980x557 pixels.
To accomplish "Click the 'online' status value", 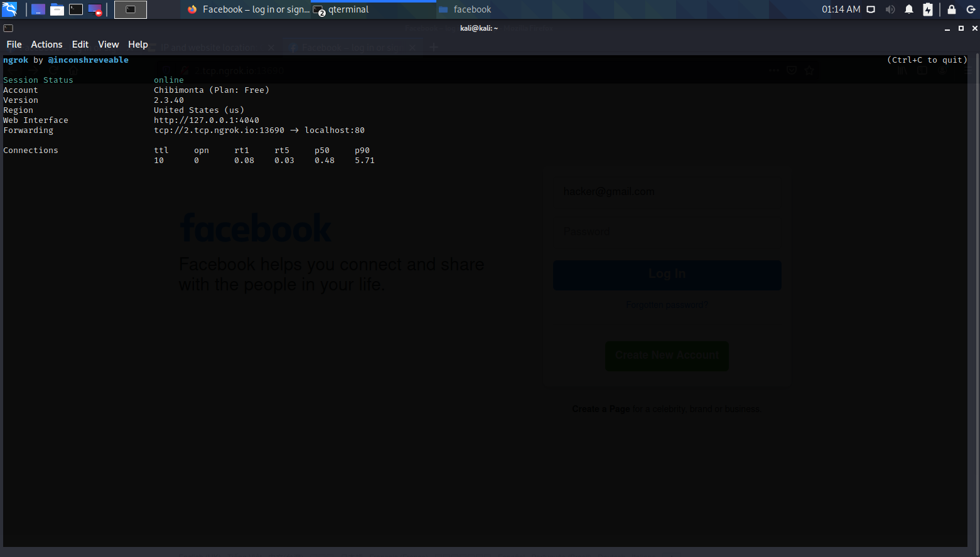I will point(169,80).
